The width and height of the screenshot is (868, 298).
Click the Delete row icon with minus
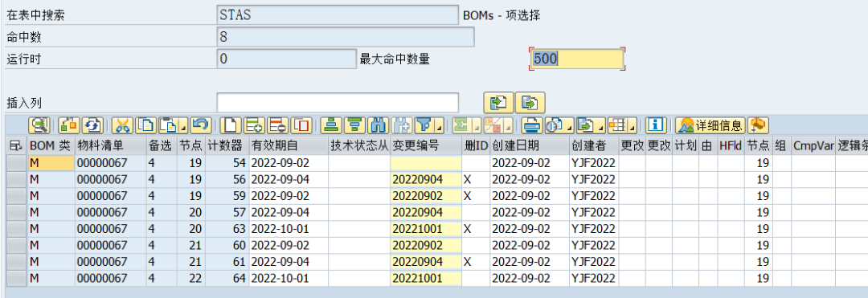[278, 125]
